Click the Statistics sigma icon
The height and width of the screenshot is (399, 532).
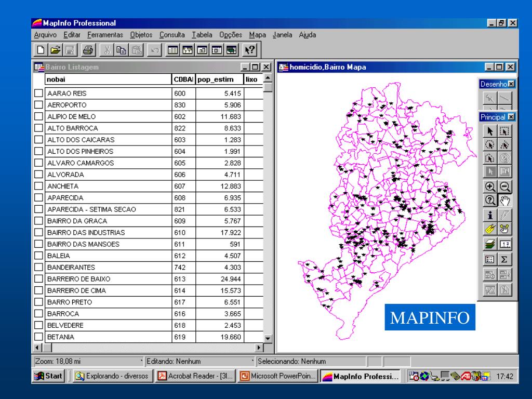[x=504, y=260]
